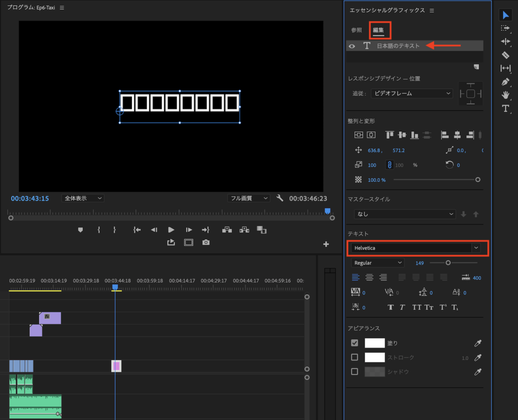This screenshot has height=420, width=518.
Task: Open the Regular font style dropdown
Action: click(377, 263)
